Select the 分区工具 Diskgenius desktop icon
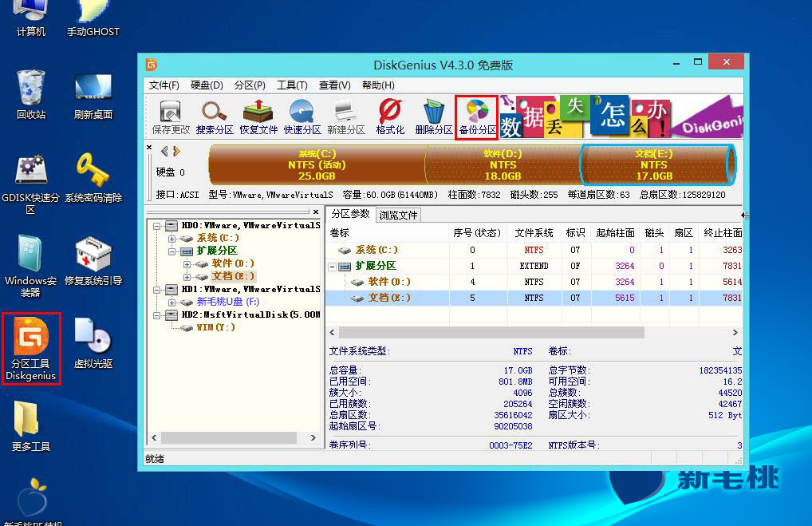This screenshot has height=526, width=812. coord(31,349)
